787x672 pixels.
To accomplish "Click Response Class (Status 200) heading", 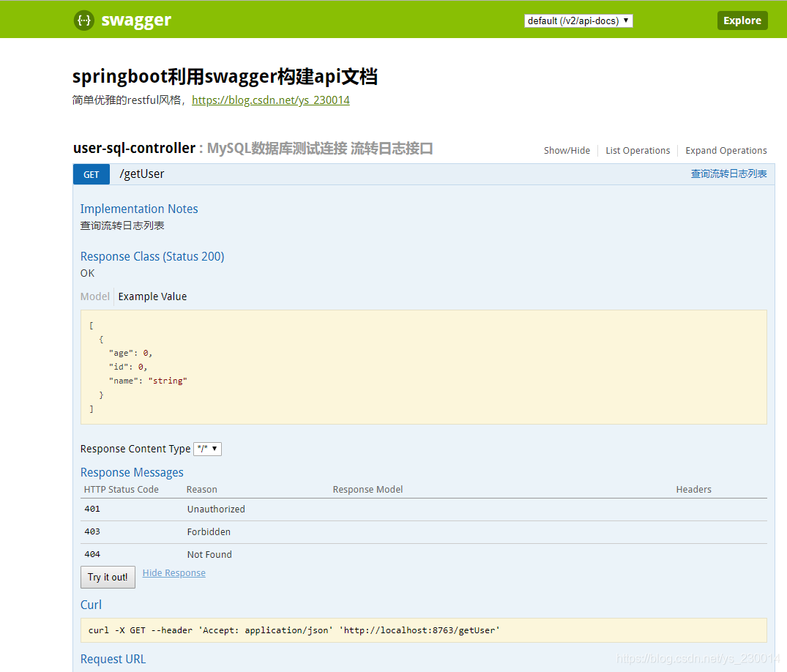I will click(x=152, y=256).
